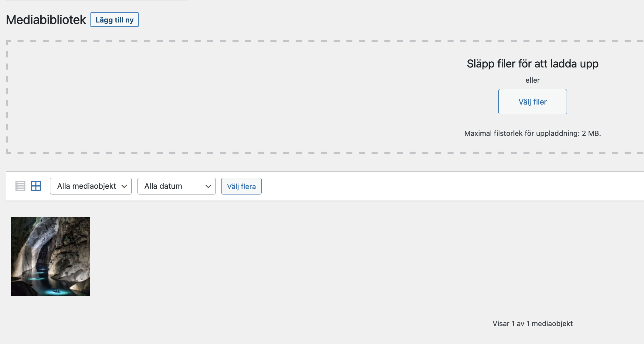Choose list display for media items
Image resolution: width=644 pixels, height=344 pixels.
tap(20, 186)
